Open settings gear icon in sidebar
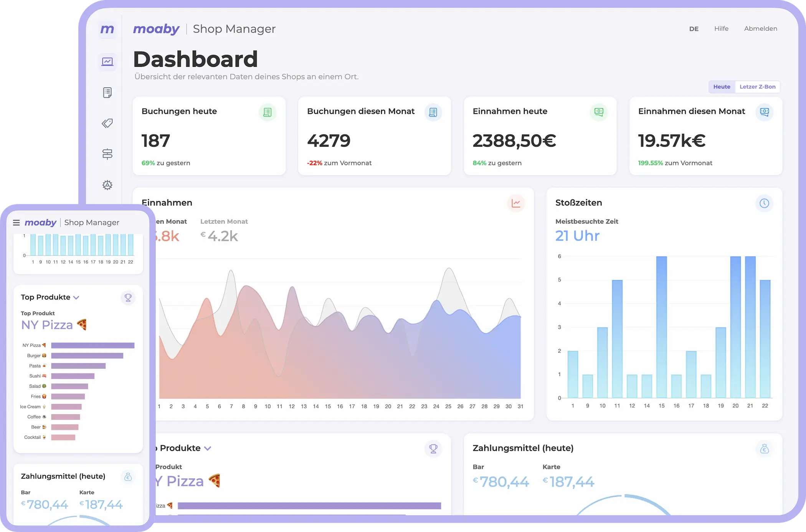 coord(107,185)
